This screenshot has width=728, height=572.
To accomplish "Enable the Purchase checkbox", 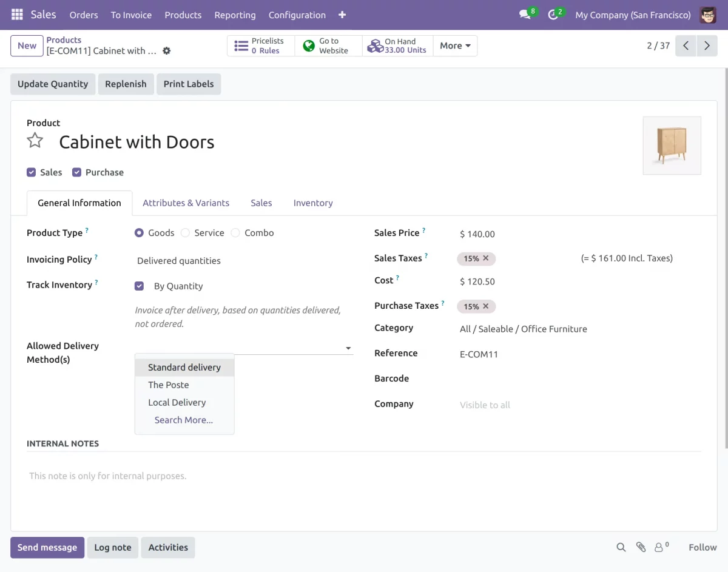I will pyautogui.click(x=77, y=172).
